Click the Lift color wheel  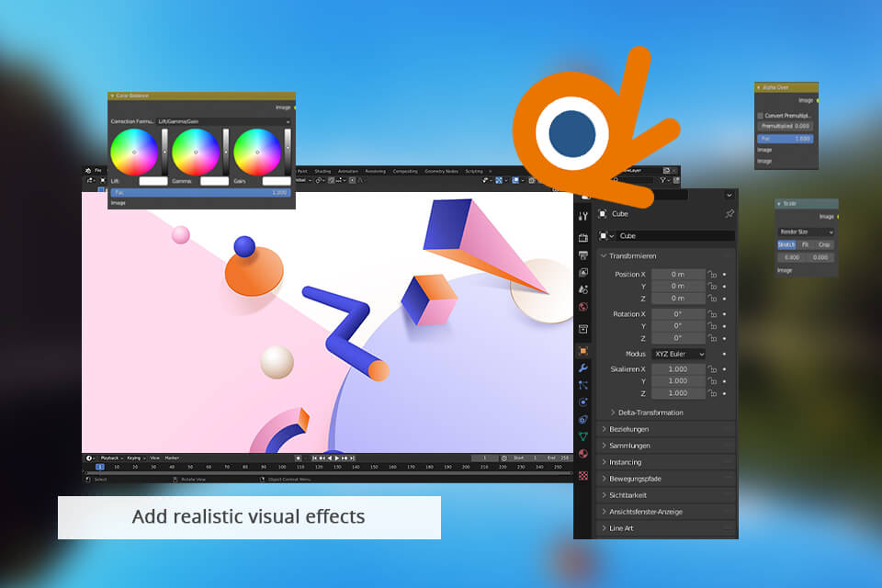coord(134,152)
